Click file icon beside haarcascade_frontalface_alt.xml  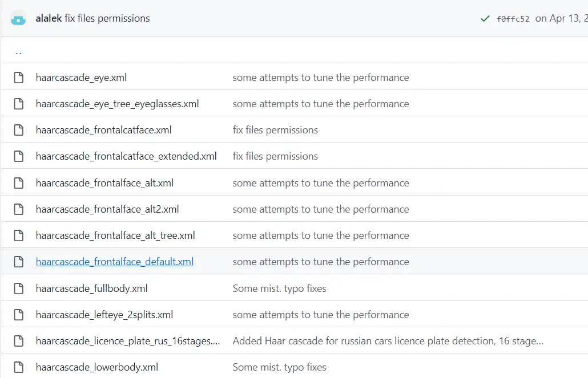point(18,183)
